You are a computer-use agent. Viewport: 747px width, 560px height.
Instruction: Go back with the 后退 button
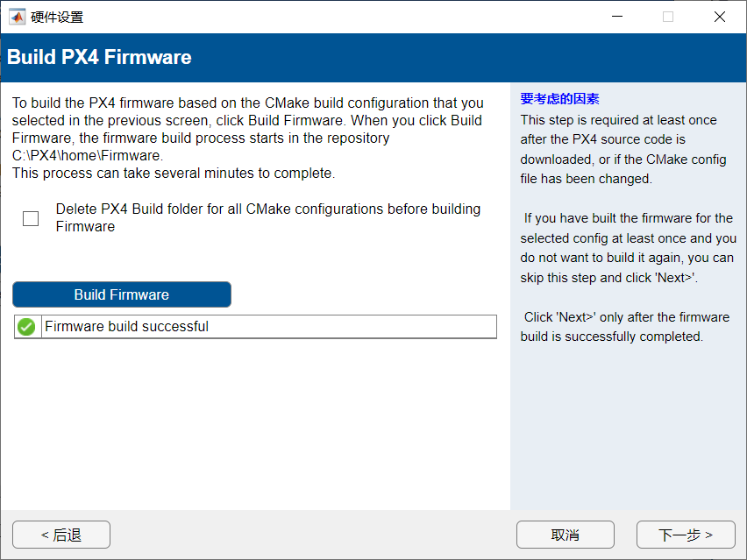(61, 535)
